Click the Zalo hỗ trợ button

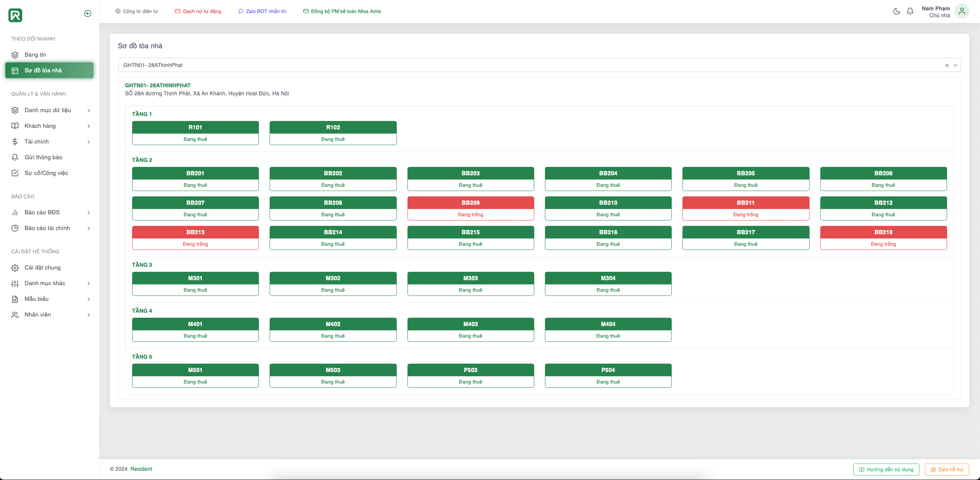tap(946, 469)
